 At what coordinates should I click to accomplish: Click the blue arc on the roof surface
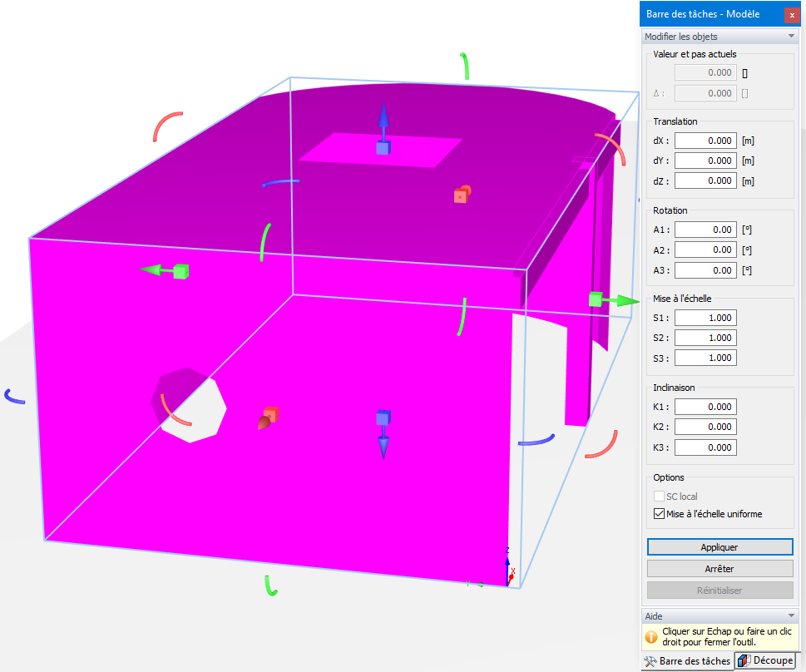pyautogui.click(x=280, y=182)
